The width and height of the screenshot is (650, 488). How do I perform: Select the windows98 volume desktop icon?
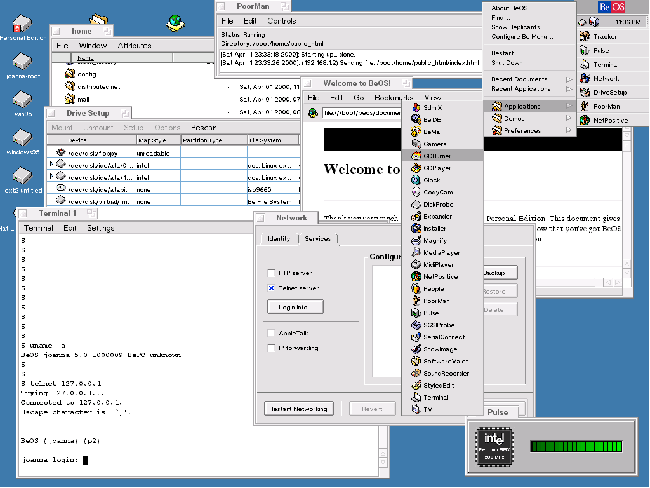[x=22, y=142]
